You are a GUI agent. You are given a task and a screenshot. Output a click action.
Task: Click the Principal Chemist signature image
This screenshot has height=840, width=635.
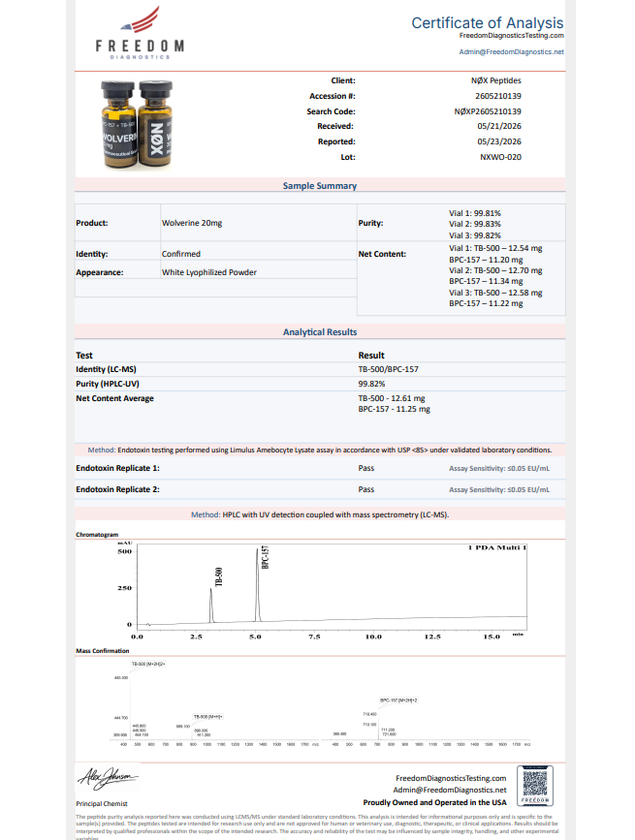[x=108, y=778]
